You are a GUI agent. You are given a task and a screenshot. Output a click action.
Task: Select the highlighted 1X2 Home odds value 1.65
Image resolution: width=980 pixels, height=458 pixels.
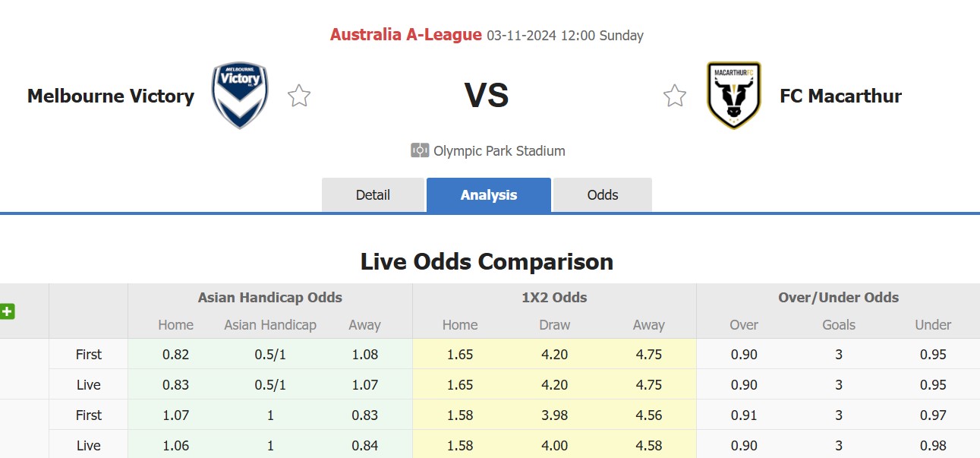459,354
